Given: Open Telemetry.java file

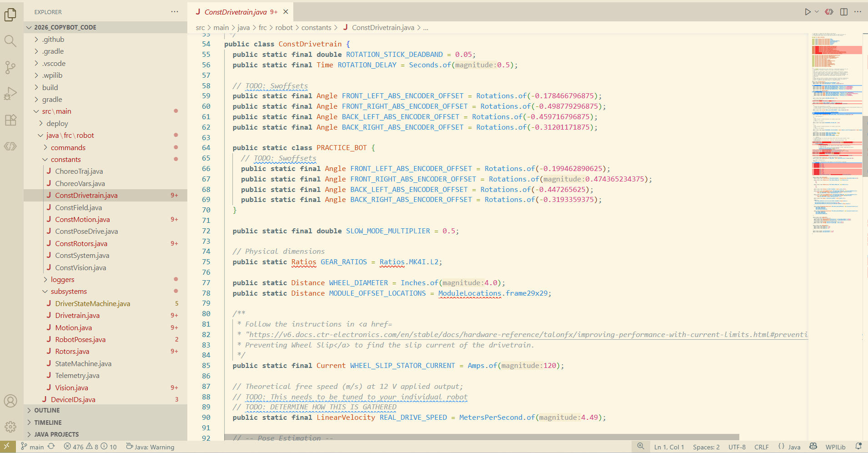Looking at the screenshot, I should click(105, 376).
